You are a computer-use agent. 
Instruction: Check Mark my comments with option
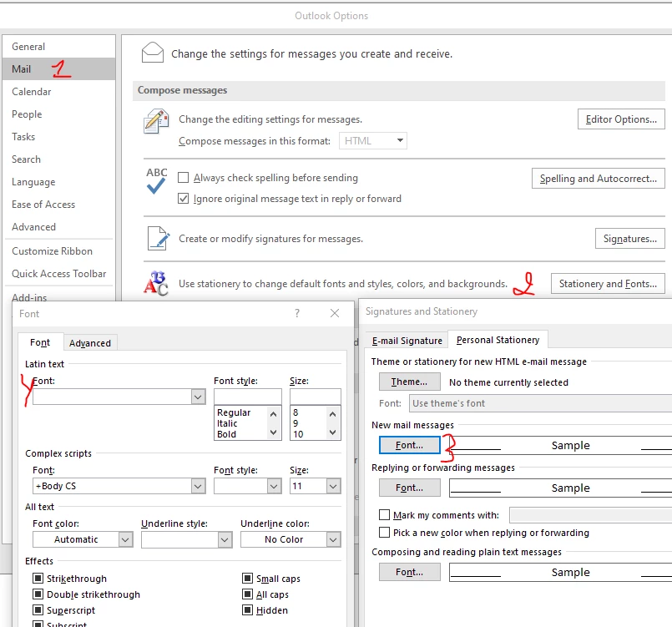385,515
